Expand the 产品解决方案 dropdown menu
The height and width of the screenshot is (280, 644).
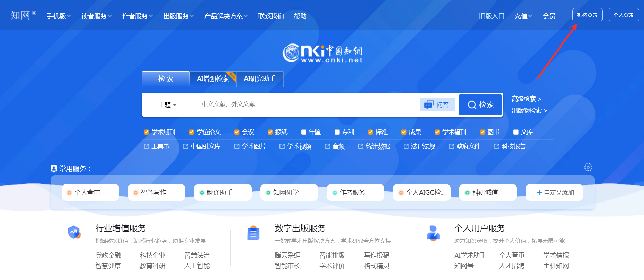[226, 16]
